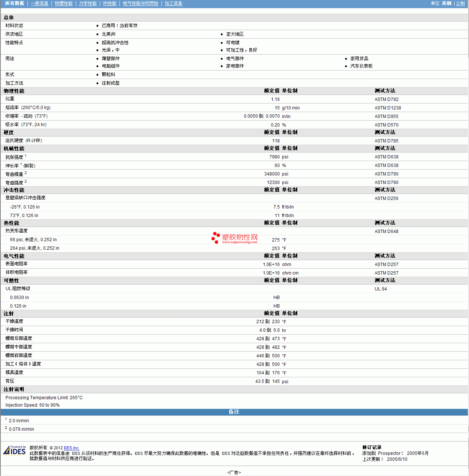The height and width of the screenshot is (476, 469).
Task: Click the 体积电阻率 row label
Action: click(16, 272)
